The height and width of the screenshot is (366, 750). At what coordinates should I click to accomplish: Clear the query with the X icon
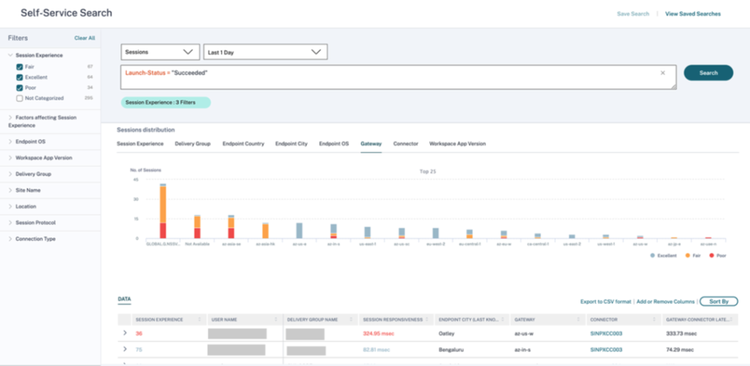[662, 73]
